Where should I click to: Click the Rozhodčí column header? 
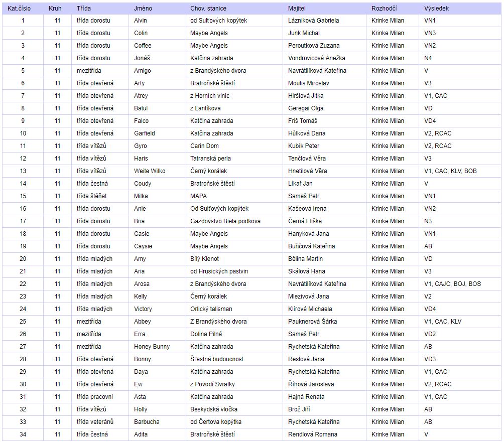point(386,9)
